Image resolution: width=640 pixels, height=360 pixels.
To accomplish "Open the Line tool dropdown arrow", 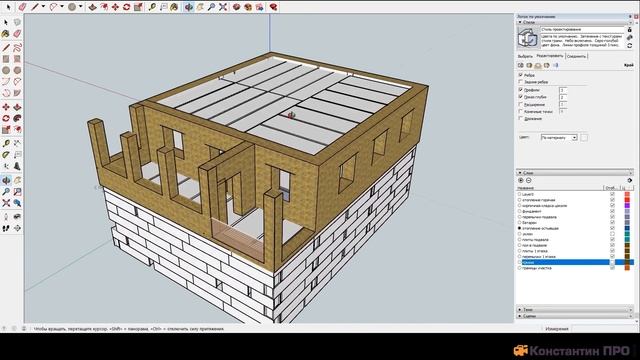I will pos(43,7).
